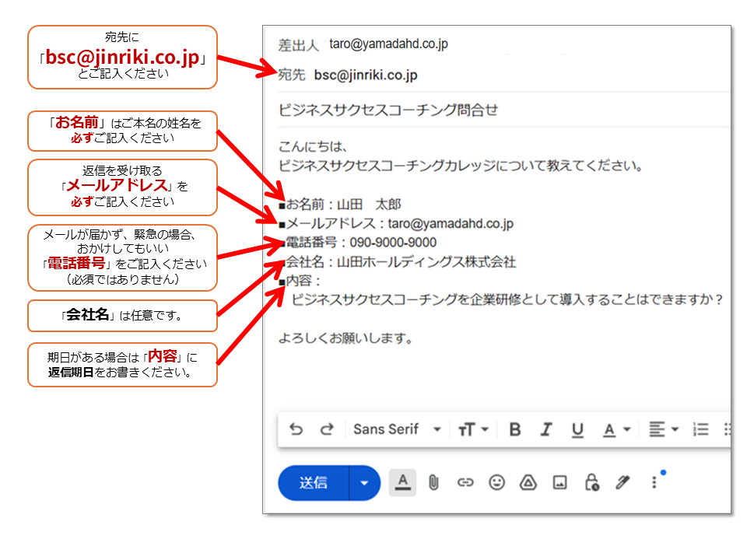Open the emoji picker

click(x=496, y=482)
